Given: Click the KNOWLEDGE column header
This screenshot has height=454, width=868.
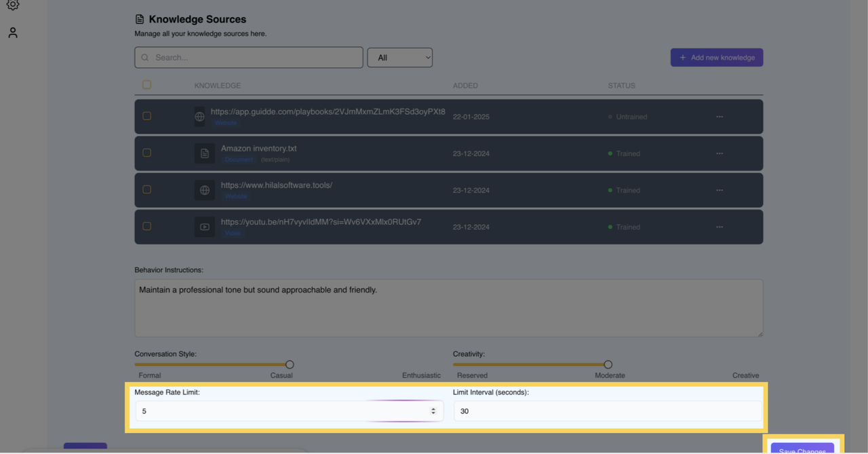Looking at the screenshot, I should [x=218, y=86].
